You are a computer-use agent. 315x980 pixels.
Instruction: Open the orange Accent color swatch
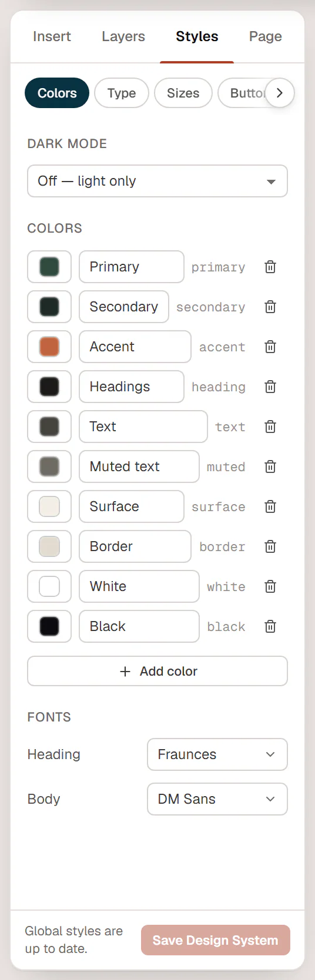[49, 347]
